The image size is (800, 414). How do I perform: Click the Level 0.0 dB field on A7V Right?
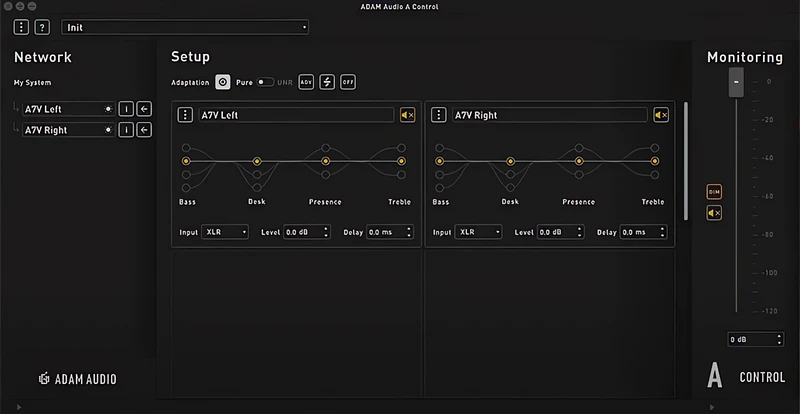[561, 232]
